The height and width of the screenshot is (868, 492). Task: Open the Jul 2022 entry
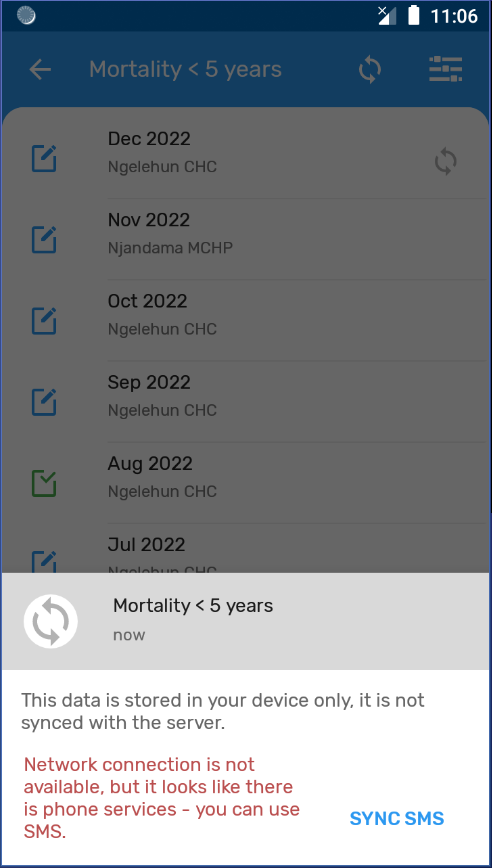tap(246, 549)
